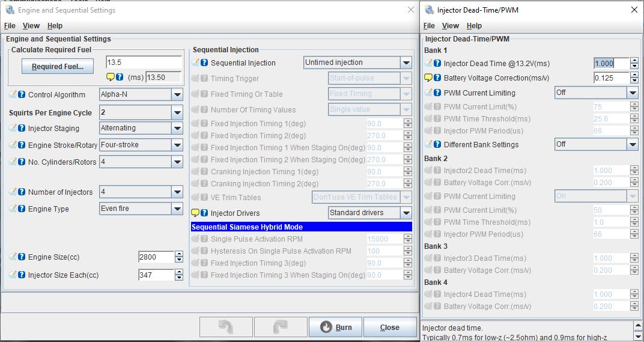644x342 pixels.
Task: Increase Engine Size(cc) with the up arrow
Action: coord(179,254)
